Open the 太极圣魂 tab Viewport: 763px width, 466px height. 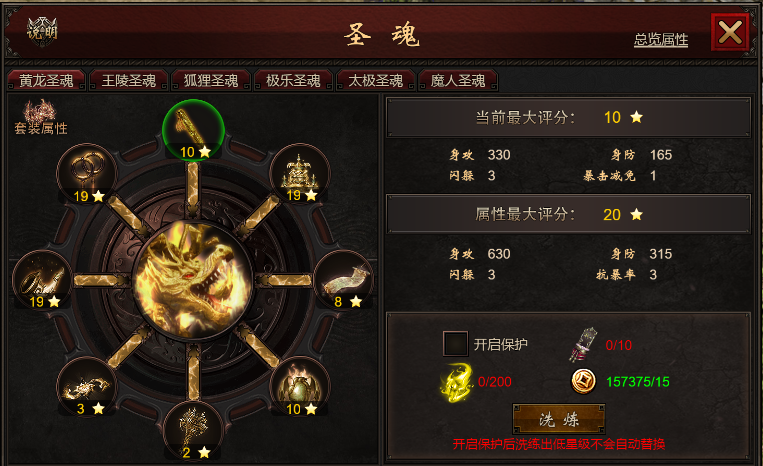pyautogui.click(x=375, y=80)
